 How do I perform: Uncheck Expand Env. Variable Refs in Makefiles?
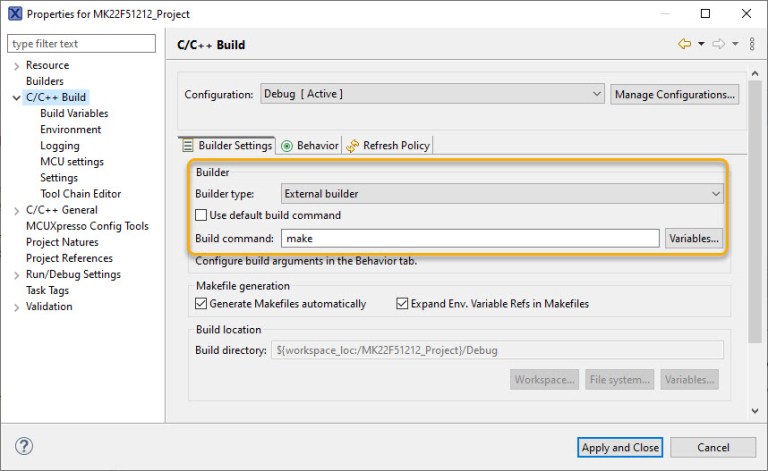[402, 304]
